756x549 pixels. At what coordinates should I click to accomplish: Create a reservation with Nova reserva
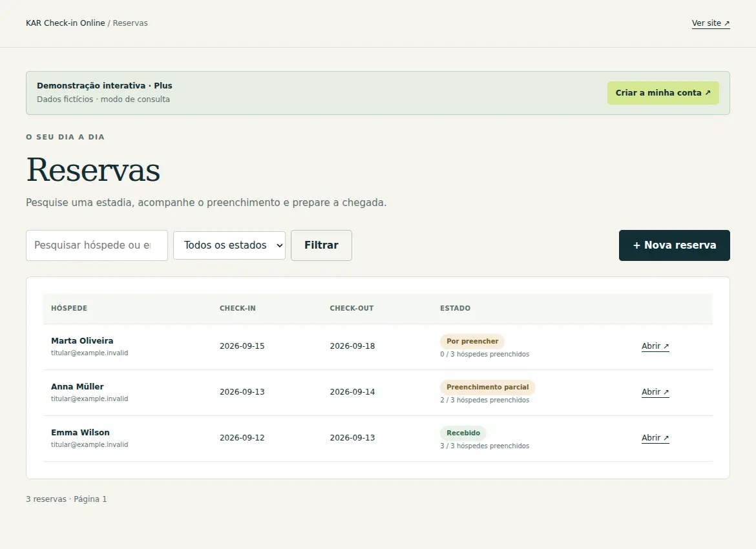click(674, 245)
